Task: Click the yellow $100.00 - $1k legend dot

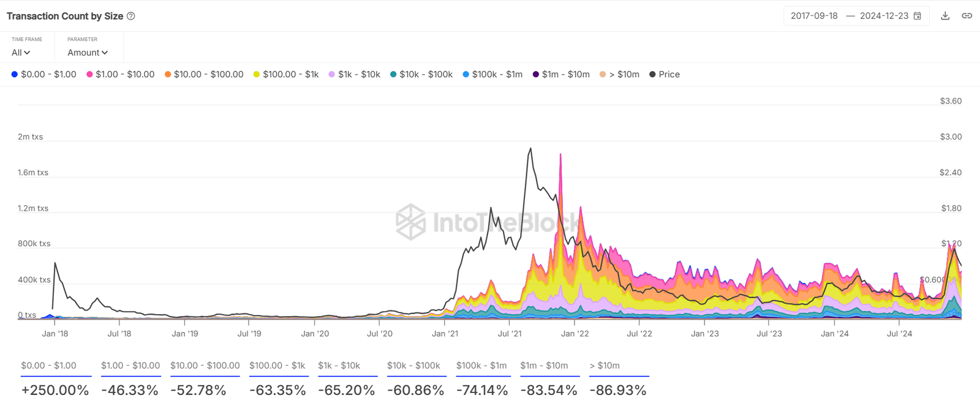Action: click(257, 74)
